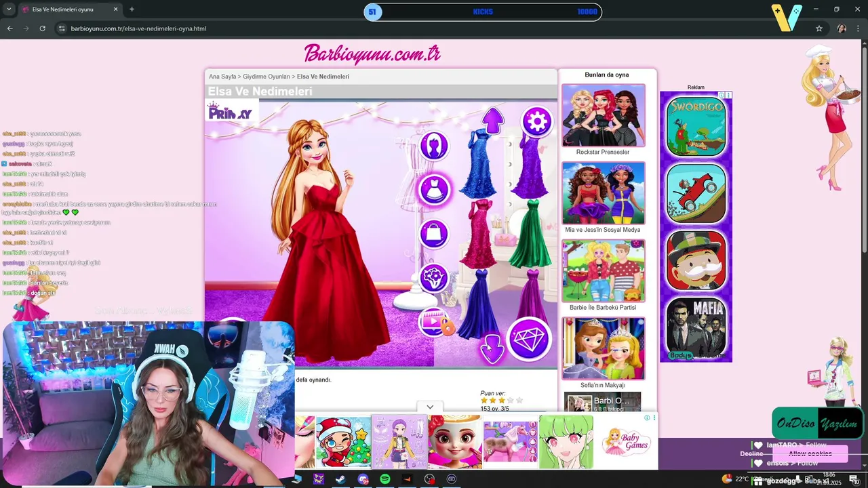Click the Prinxy logo in the game
Viewport: 868px width, 488px height.
coord(231,112)
